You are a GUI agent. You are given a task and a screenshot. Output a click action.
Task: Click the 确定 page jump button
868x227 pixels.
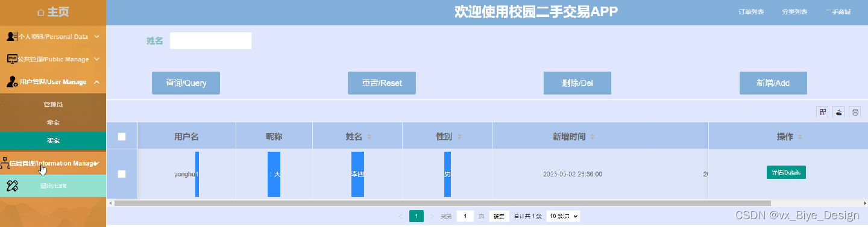pyautogui.click(x=498, y=216)
